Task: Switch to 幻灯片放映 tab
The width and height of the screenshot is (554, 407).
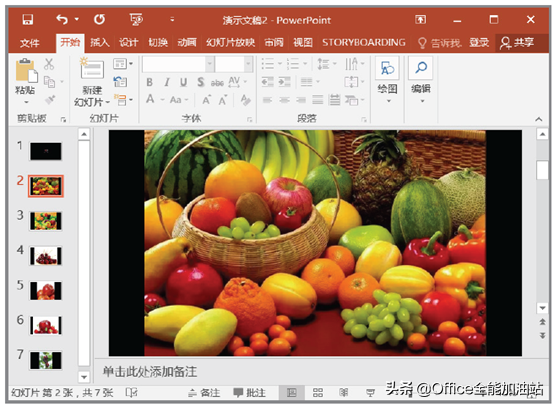Action: click(x=230, y=43)
